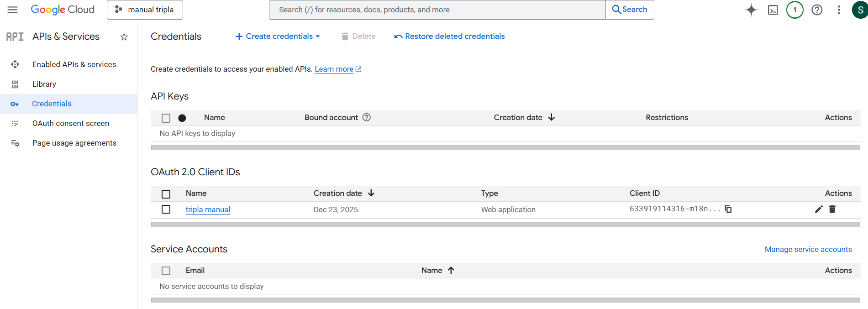Pin APIs & Services with star icon
868x309 pixels.
124,37
